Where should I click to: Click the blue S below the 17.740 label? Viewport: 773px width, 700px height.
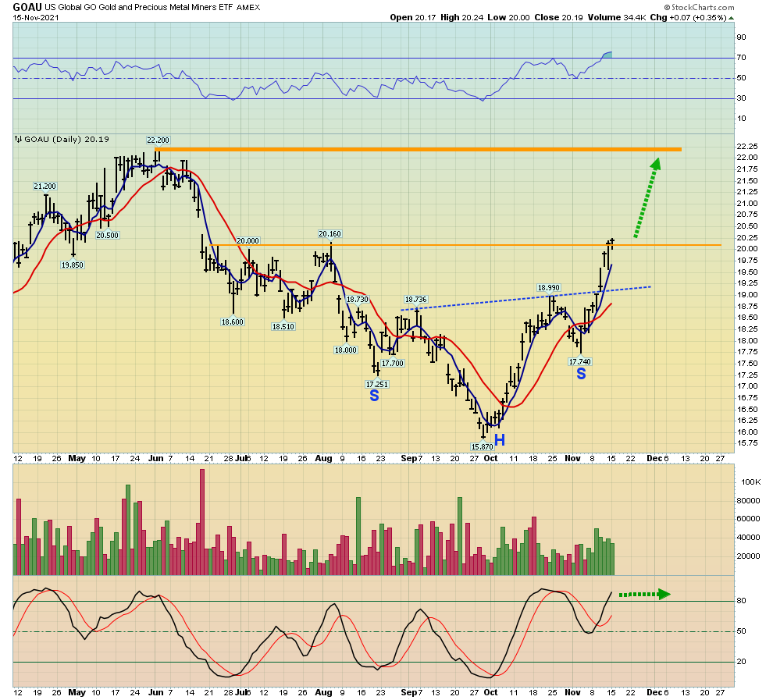(581, 374)
